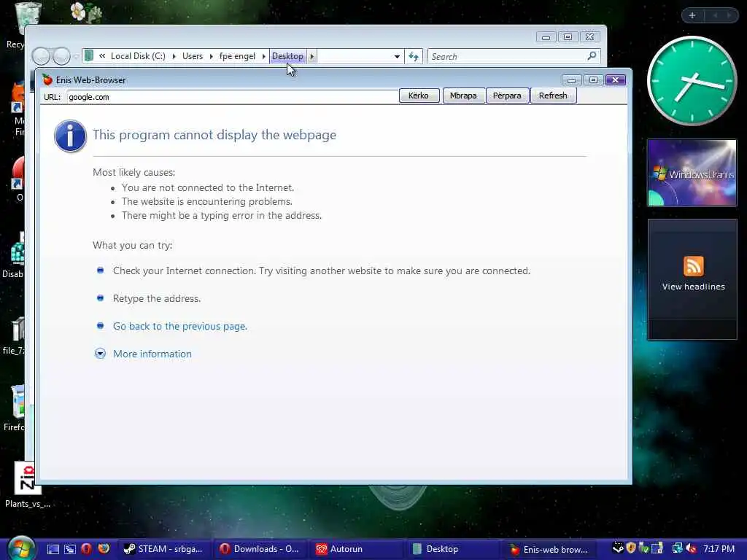Click the text 'There might be a typing error in the address.'

222,216
